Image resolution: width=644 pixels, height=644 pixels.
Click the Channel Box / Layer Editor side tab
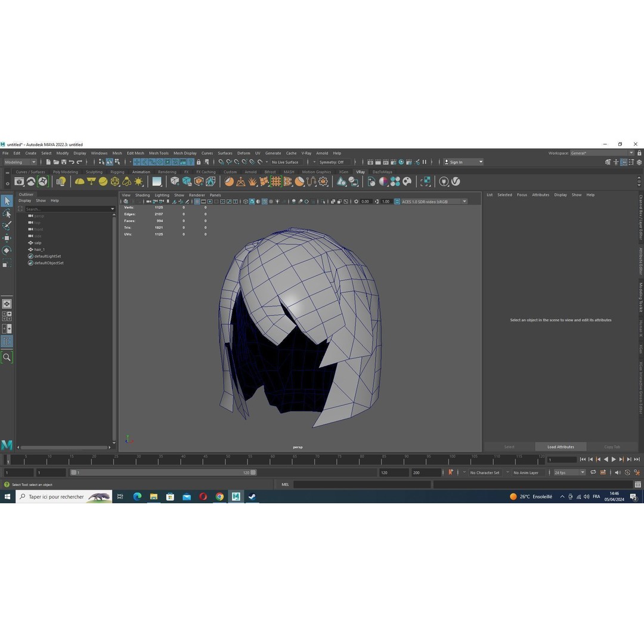(x=640, y=217)
